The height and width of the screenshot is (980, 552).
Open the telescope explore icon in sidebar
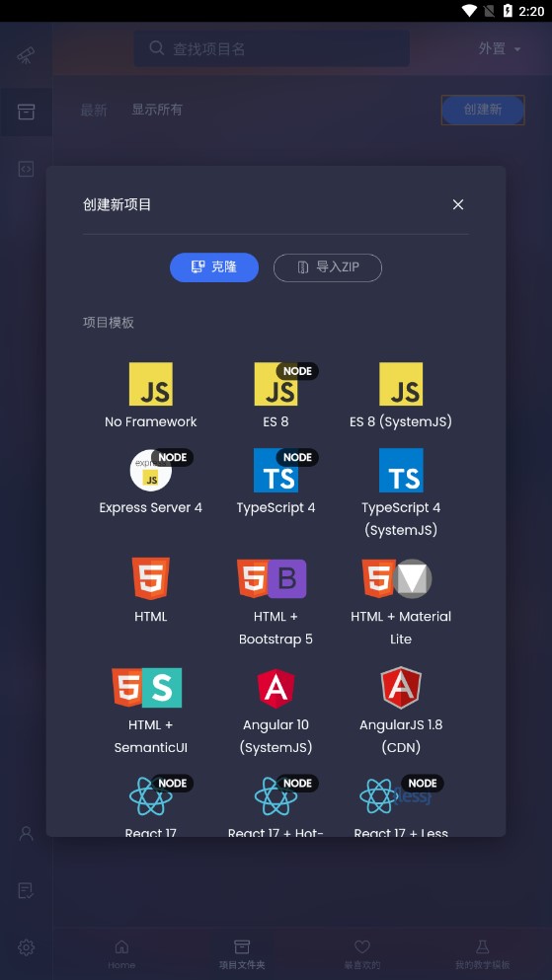coord(26,55)
